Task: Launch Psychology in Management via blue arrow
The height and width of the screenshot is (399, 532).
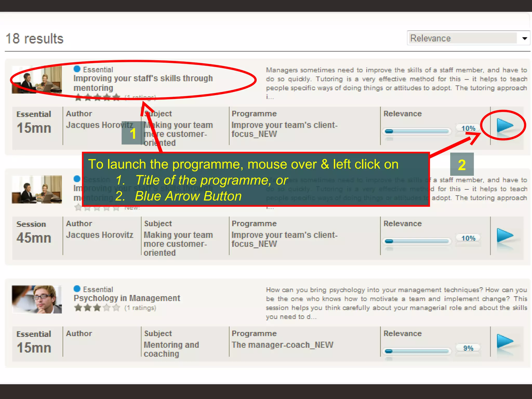Action: click(x=505, y=341)
